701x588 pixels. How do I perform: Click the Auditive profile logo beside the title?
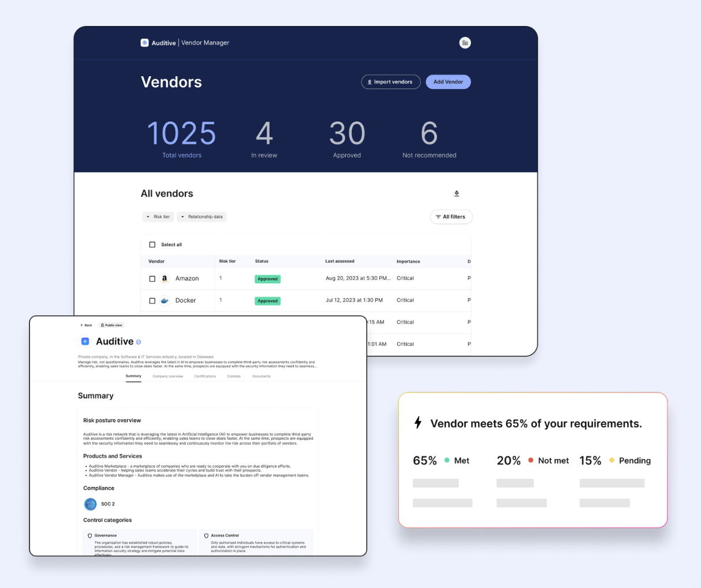85,341
